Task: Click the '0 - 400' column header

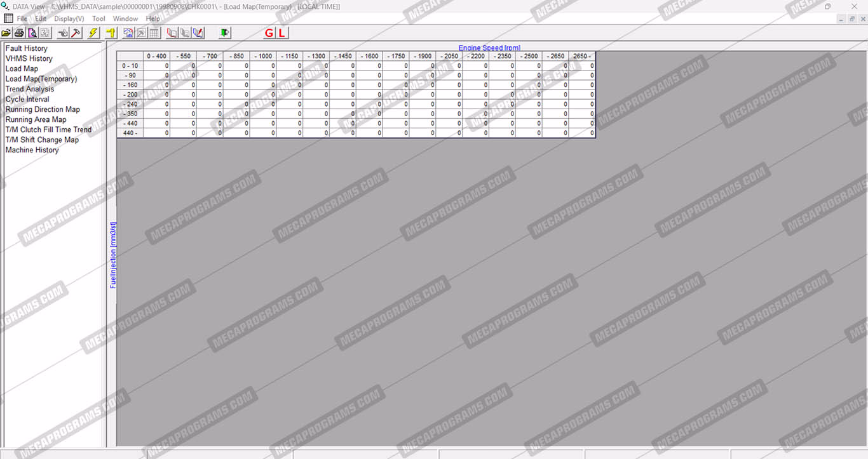Action: [x=157, y=56]
